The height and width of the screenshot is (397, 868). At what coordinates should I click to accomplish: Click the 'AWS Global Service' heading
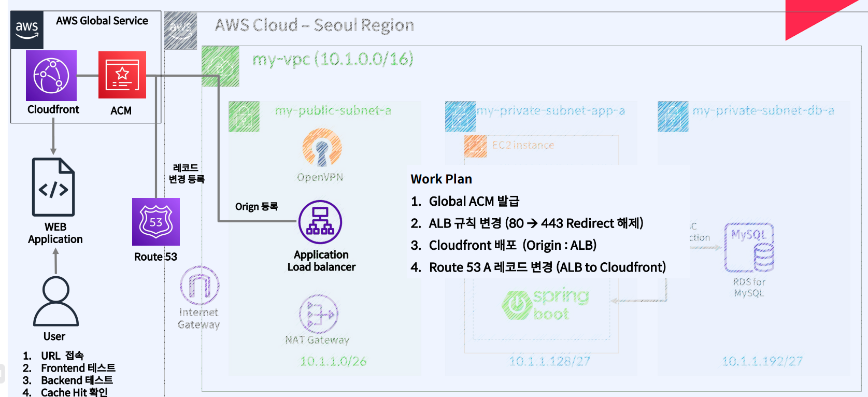tap(102, 21)
